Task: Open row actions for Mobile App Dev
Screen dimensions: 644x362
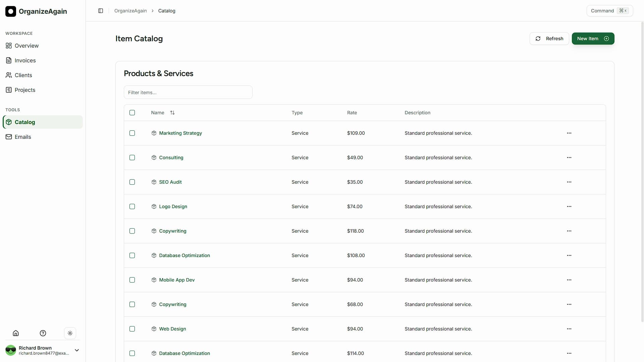Action: [x=569, y=280]
